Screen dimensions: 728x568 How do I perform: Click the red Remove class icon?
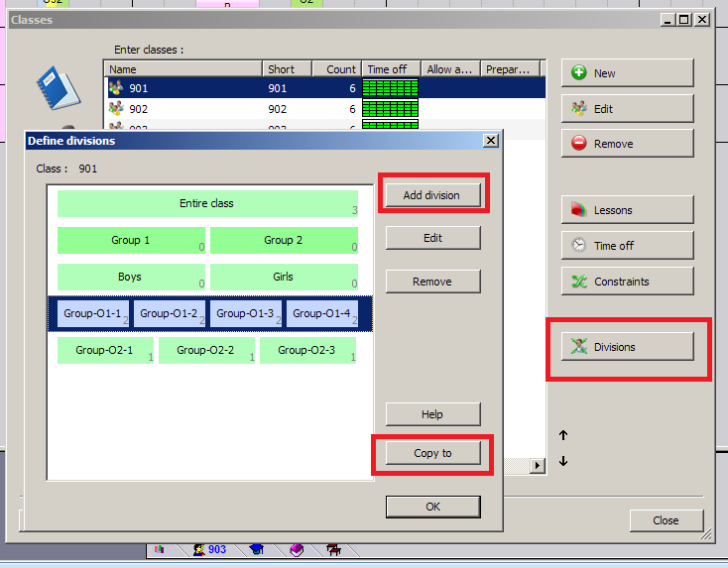pos(578,144)
